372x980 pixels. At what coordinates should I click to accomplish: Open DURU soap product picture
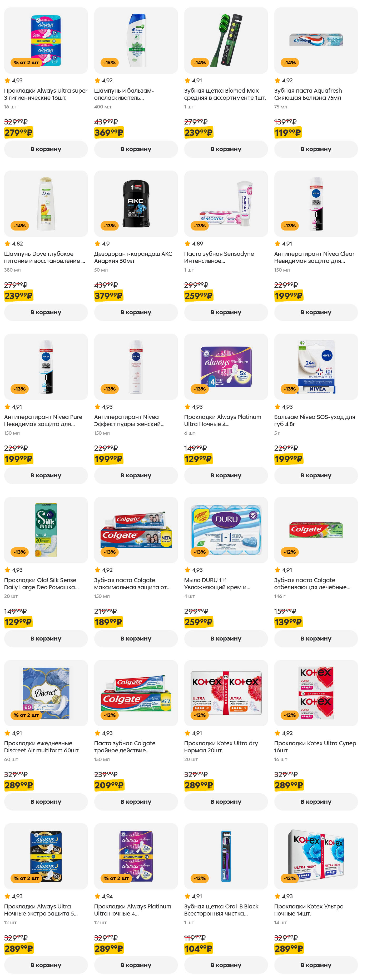click(x=226, y=530)
